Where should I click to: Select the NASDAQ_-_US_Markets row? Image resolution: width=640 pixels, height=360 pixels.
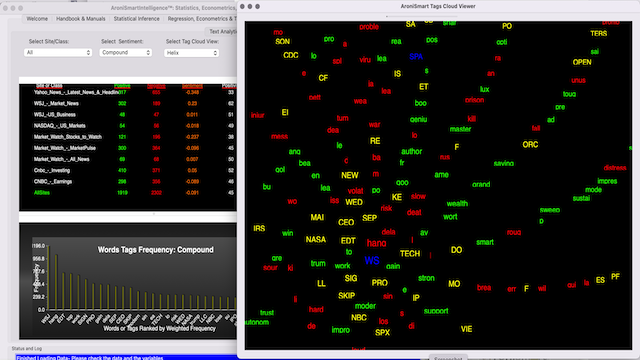pos(128,126)
